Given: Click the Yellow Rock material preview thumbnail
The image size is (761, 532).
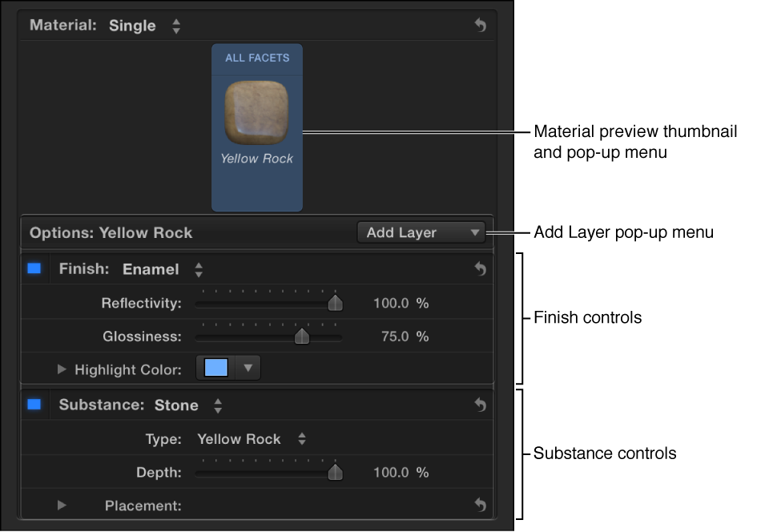Looking at the screenshot, I should (x=257, y=113).
